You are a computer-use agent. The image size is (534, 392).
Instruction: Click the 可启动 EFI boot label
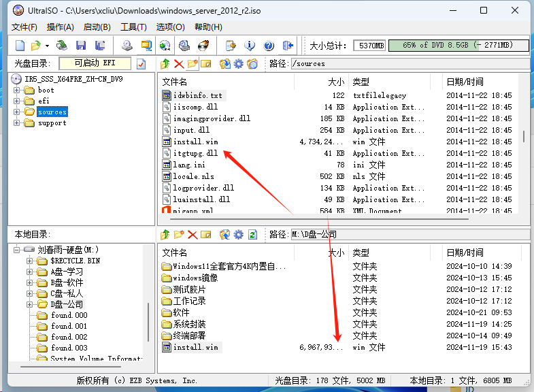tap(95, 63)
